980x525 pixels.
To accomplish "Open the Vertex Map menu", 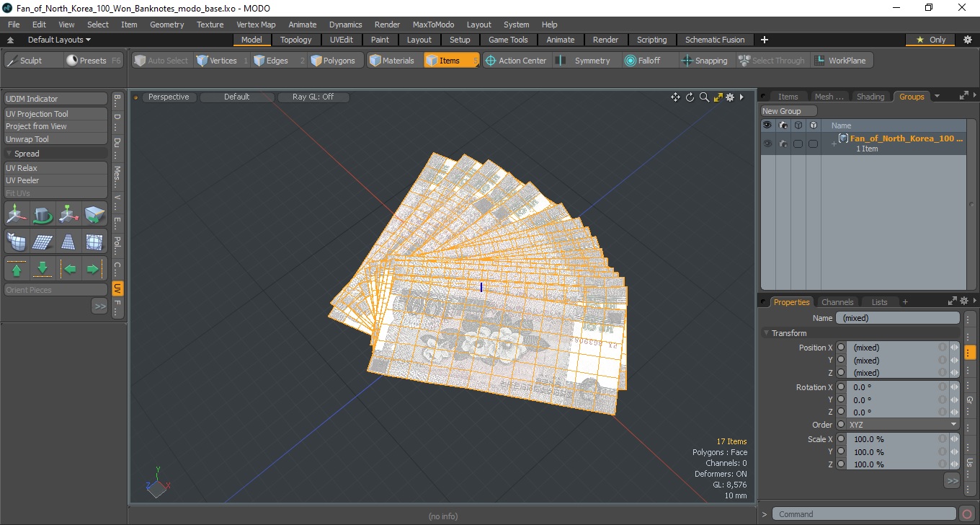I will tap(256, 25).
